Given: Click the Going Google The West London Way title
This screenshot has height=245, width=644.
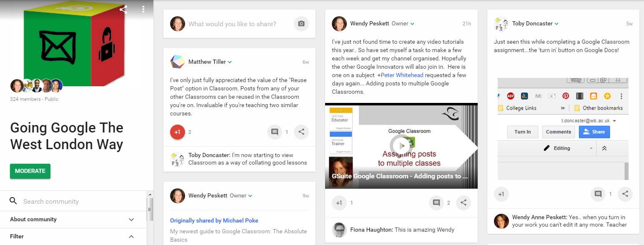Looking at the screenshot, I should coord(67,136).
